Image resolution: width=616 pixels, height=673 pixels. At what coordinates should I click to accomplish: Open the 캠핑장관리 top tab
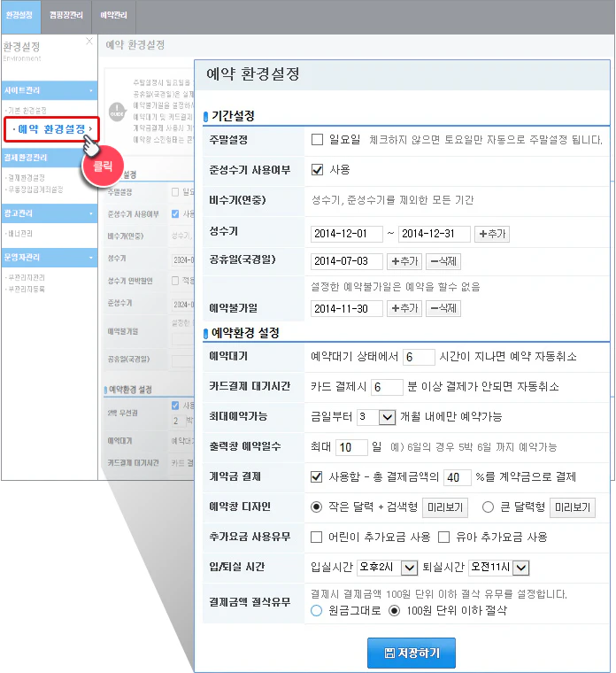pos(66,16)
